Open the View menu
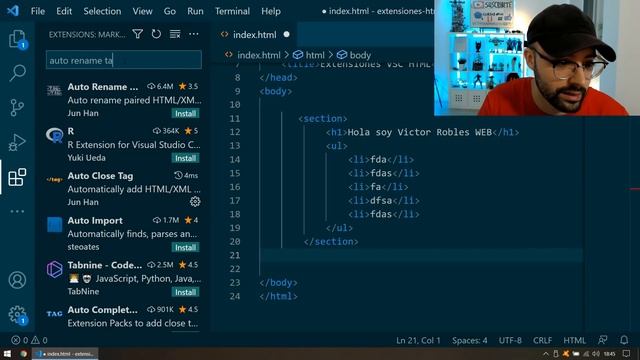Image resolution: width=640 pixels, height=360 pixels. pos(142,11)
